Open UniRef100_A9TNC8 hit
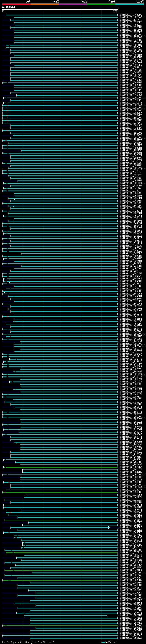 (131, 47)
